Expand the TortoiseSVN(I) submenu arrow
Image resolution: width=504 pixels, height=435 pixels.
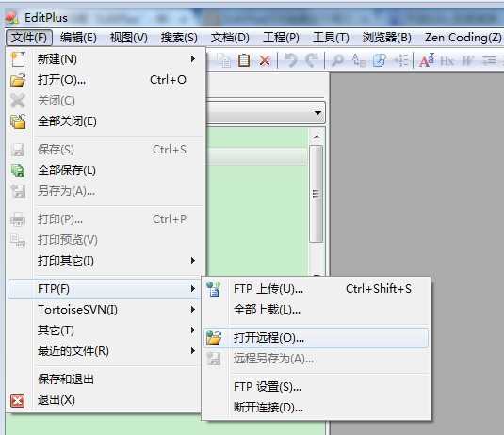point(193,310)
